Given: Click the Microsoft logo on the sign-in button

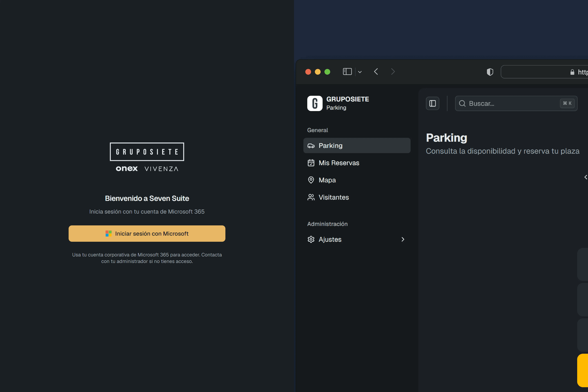Looking at the screenshot, I should click(108, 234).
